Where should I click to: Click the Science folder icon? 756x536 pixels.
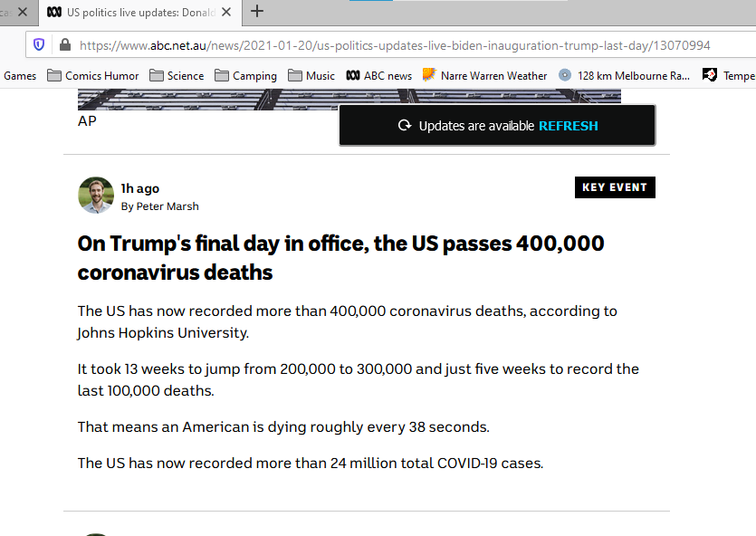157,75
